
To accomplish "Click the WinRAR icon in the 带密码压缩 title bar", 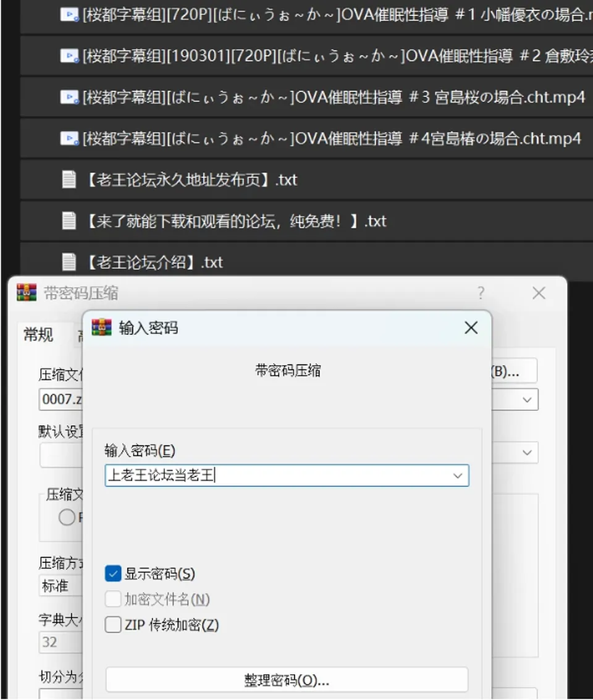I will 27,293.
